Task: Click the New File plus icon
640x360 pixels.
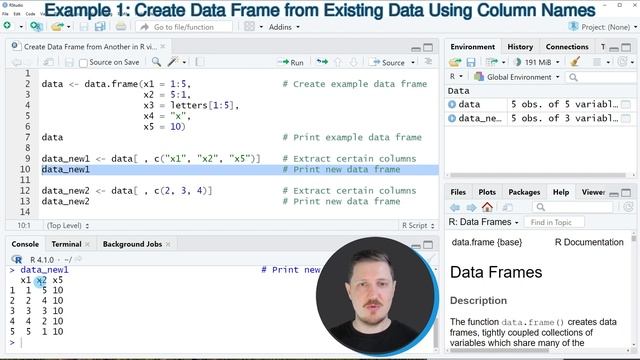Action: [7, 26]
